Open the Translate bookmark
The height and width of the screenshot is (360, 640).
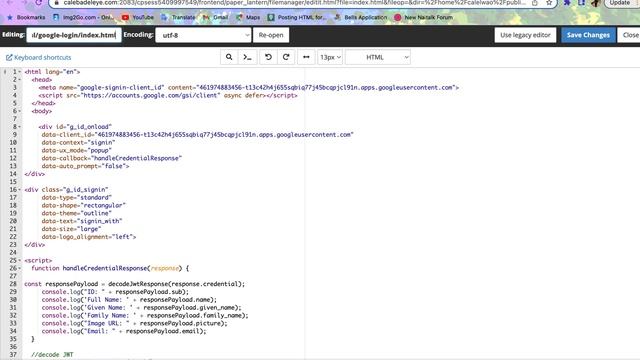pos(178,18)
